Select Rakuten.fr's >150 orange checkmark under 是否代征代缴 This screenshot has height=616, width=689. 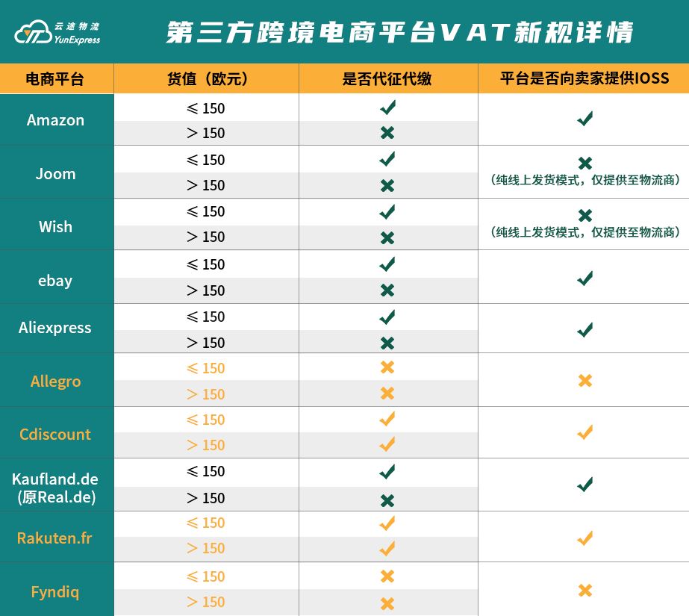pyautogui.click(x=387, y=548)
